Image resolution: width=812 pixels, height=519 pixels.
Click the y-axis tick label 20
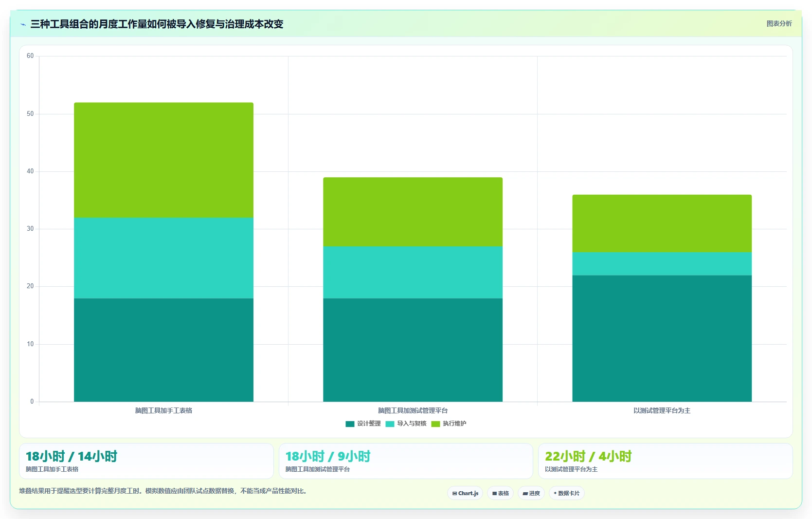coord(30,286)
